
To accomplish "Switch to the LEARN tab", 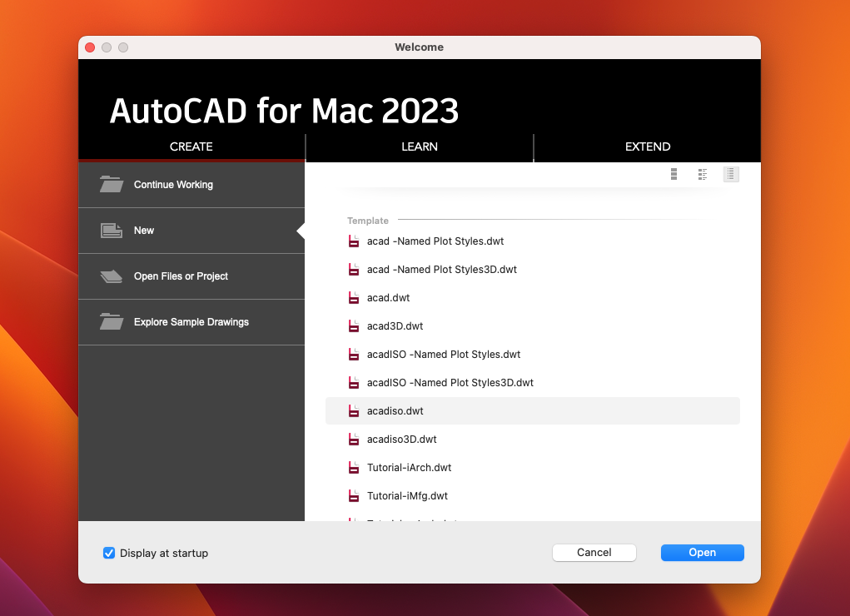I will [420, 147].
